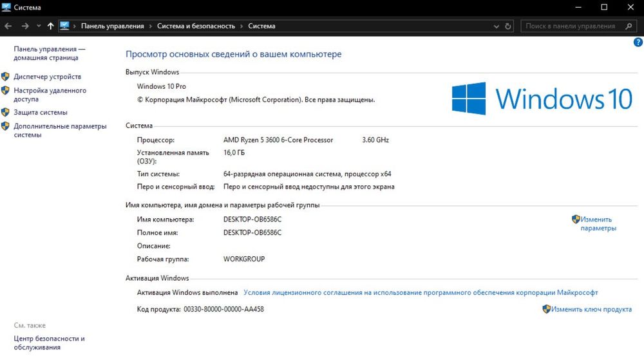Click the control panel search field
Viewport: 644px width, 363px height.
pos(570,26)
